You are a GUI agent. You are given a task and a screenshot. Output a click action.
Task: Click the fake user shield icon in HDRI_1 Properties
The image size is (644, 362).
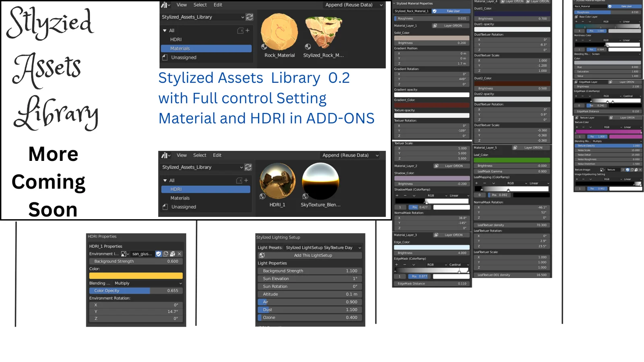coord(159,254)
